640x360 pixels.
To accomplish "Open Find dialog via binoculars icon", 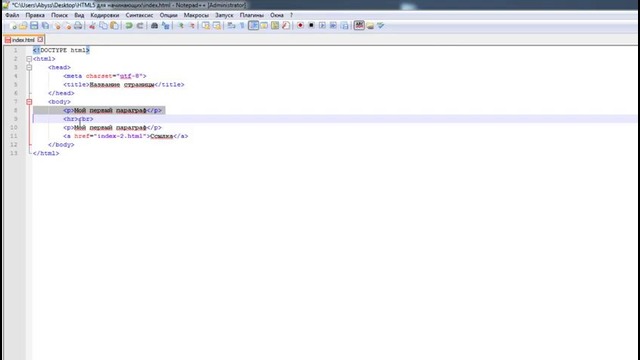I will click(154, 26).
